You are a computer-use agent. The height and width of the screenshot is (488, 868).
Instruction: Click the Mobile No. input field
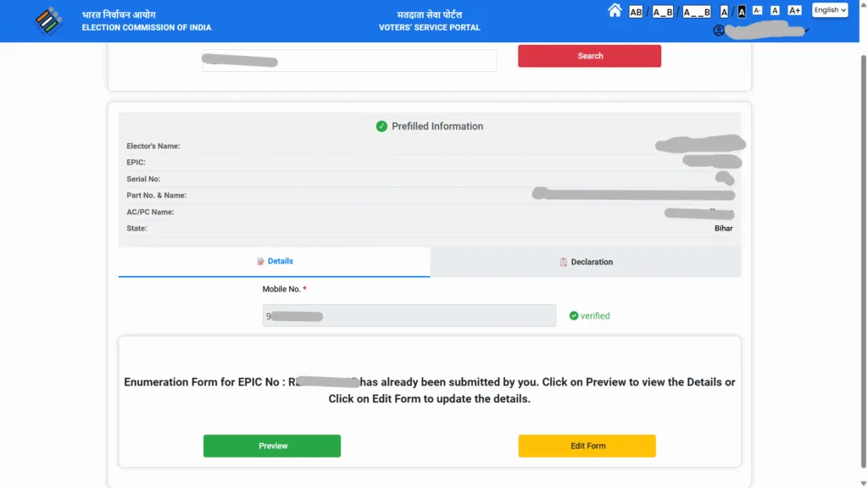(409, 315)
